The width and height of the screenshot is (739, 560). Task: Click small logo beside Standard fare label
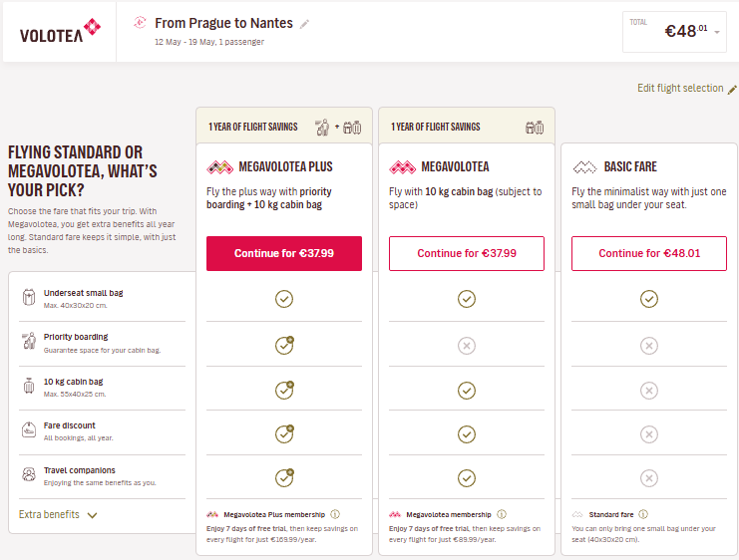pos(577,514)
